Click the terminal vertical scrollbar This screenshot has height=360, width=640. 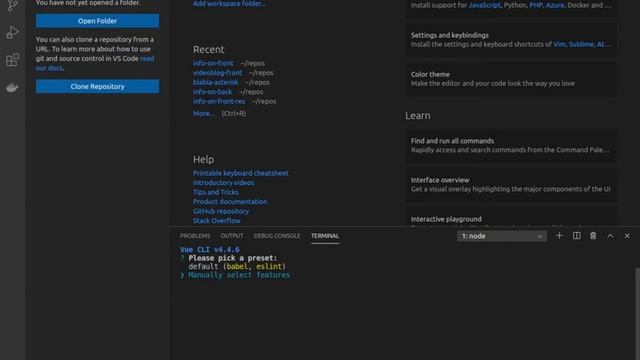(x=637, y=313)
